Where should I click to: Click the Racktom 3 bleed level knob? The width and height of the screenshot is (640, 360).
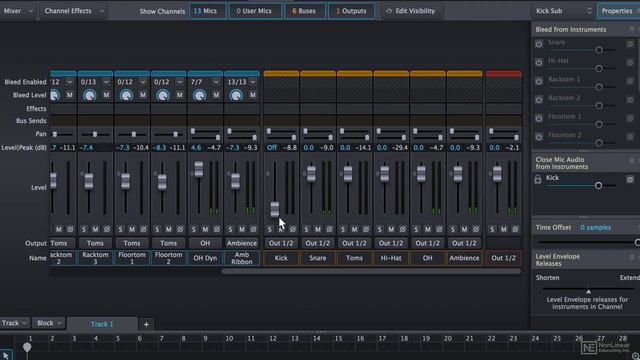89,96
